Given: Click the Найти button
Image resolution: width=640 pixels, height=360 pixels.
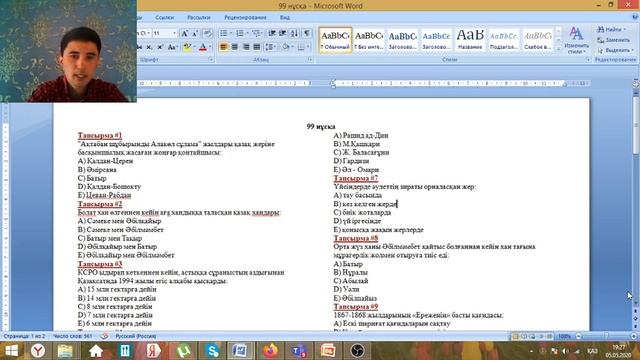Looking at the screenshot, I should coord(611,29).
